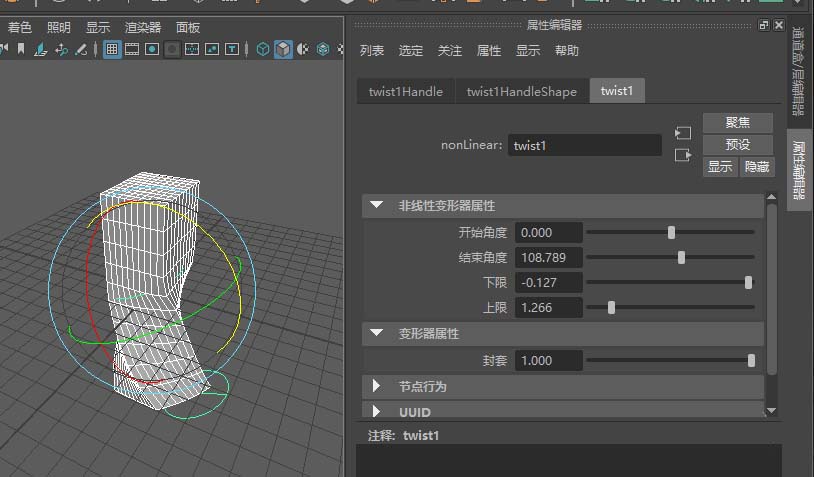The height and width of the screenshot is (477, 814).
Task: Expand the UUID section
Action: (x=377, y=411)
